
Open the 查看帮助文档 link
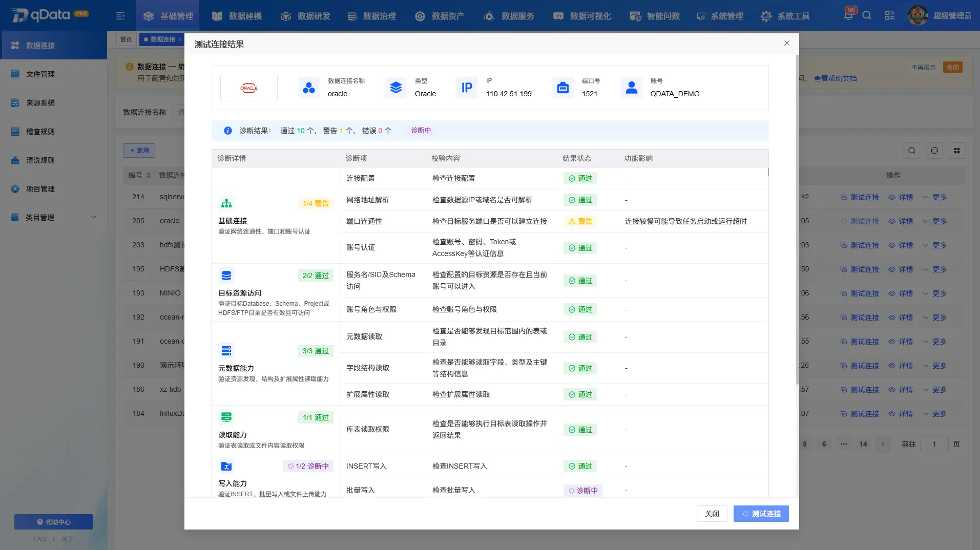click(x=835, y=78)
